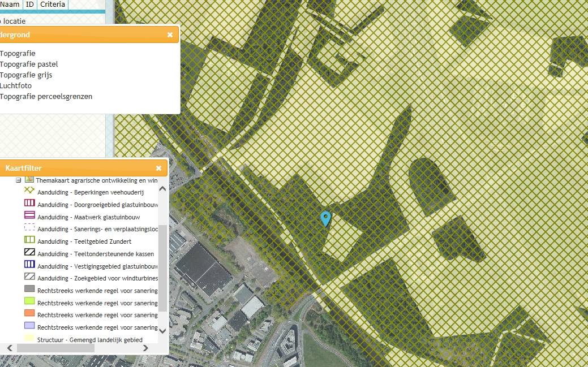Click the Teeltondersteunende kassen legend icon

pos(29,252)
